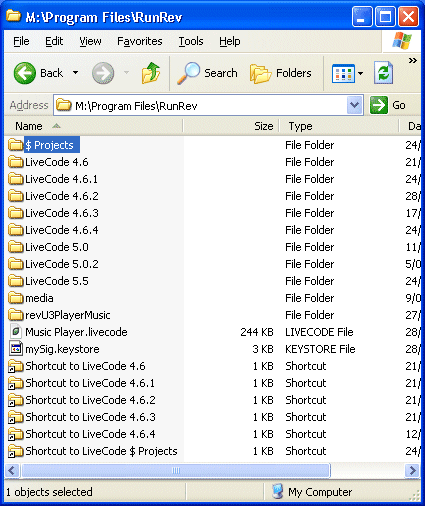Click the Search magnifier toolbar button
Screen dimensions: 425x506
(x=207, y=73)
